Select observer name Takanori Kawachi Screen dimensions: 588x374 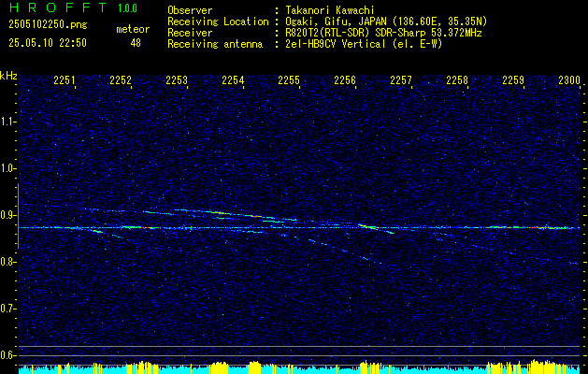point(330,10)
